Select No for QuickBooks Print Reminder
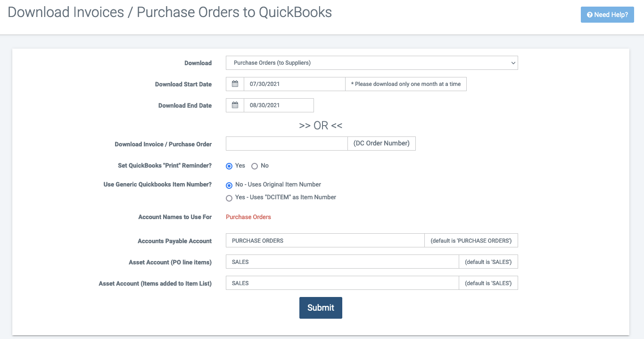This screenshot has width=644, height=339. click(x=255, y=166)
